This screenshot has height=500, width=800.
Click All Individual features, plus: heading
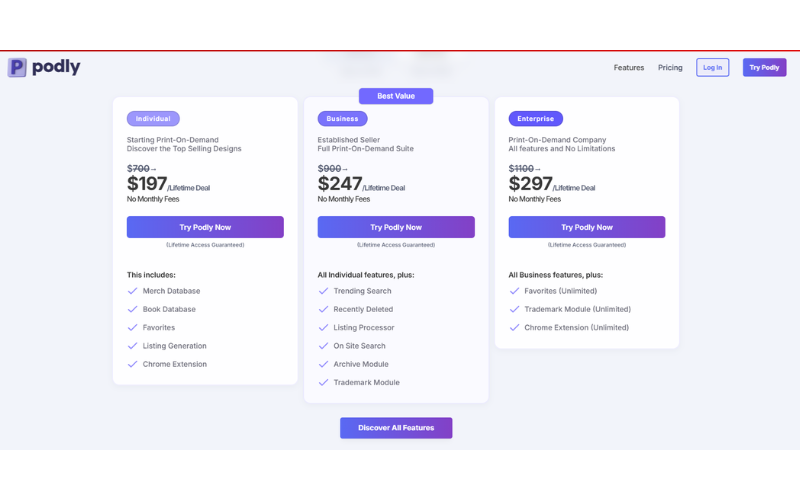[x=366, y=275]
